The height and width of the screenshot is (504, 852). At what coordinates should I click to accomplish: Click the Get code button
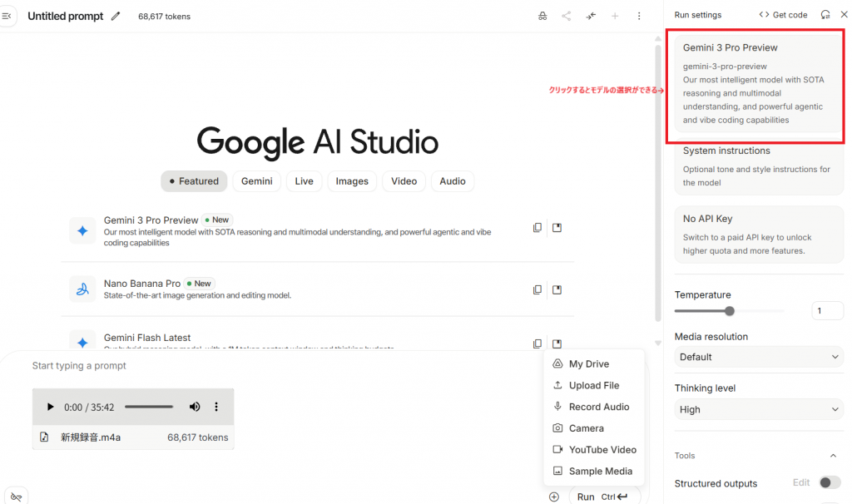pyautogui.click(x=783, y=15)
